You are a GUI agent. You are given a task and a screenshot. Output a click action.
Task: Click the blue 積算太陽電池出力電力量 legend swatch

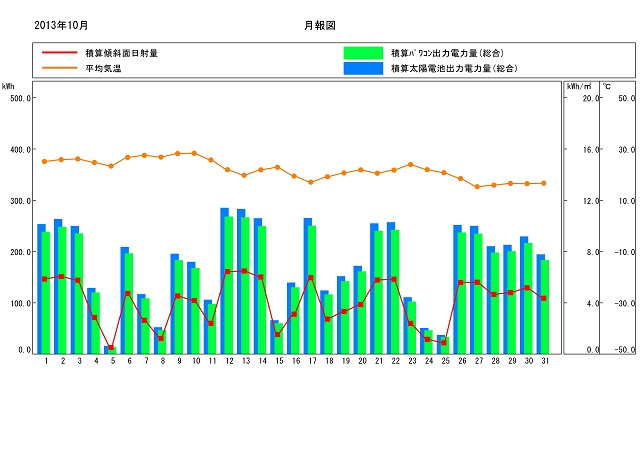(363, 68)
